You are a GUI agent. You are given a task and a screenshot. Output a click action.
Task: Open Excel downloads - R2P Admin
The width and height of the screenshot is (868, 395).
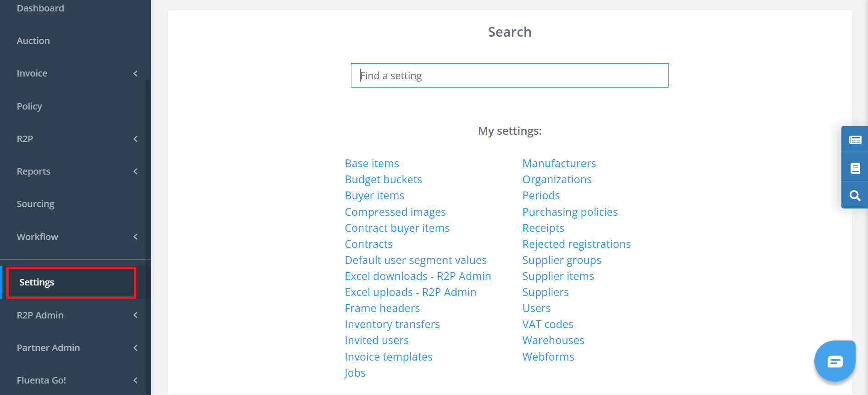pyautogui.click(x=418, y=276)
